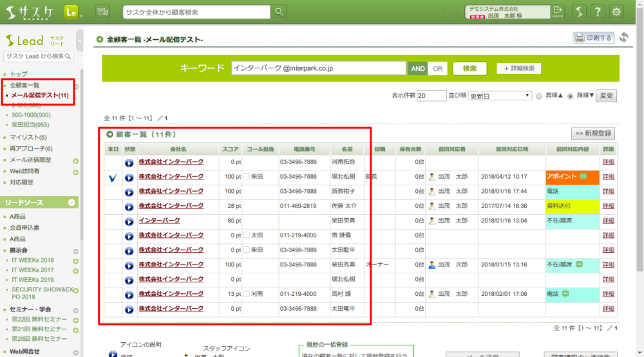This screenshot has height=357, width=644.
Task: Click the refresh arrows icon beside print button
Action: click(x=623, y=38)
